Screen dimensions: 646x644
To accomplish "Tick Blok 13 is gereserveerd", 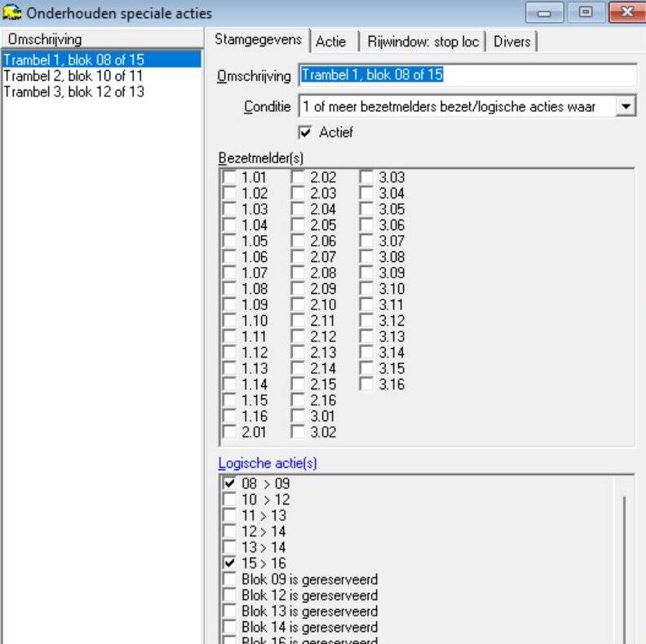I will [229, 611].
